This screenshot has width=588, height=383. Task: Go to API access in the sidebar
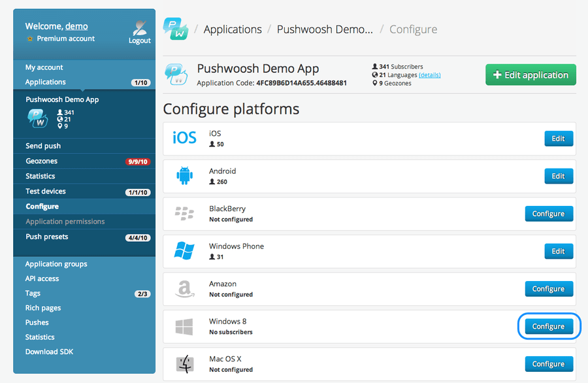pos(42,278)
